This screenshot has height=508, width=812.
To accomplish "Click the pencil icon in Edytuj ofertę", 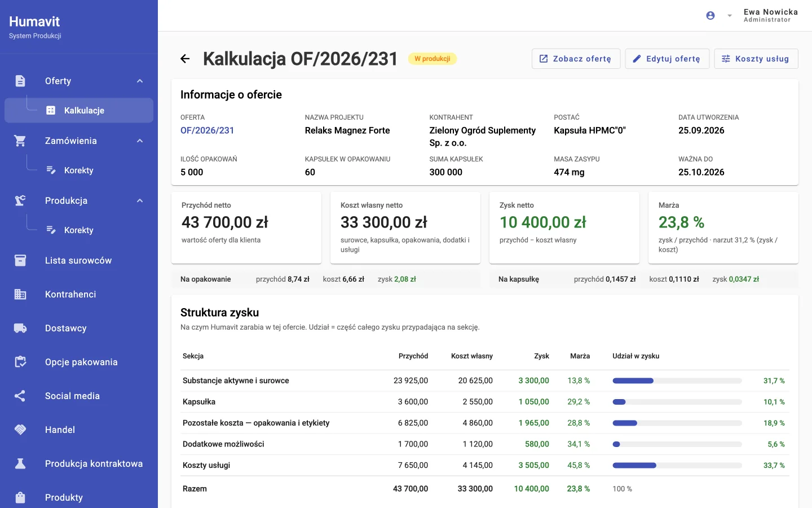I will click(637, 59).
